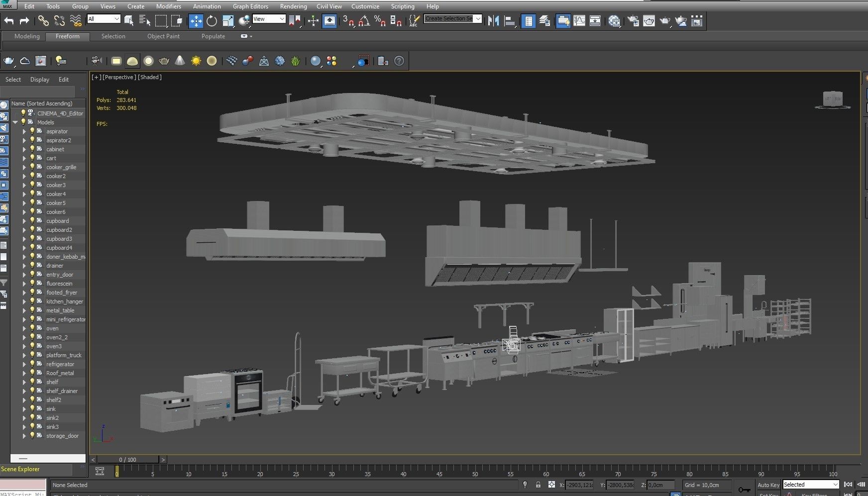Open the Modifiers menu
This screenshot has width=868, height=496.
pyautogui.click(x=169, y=6)
